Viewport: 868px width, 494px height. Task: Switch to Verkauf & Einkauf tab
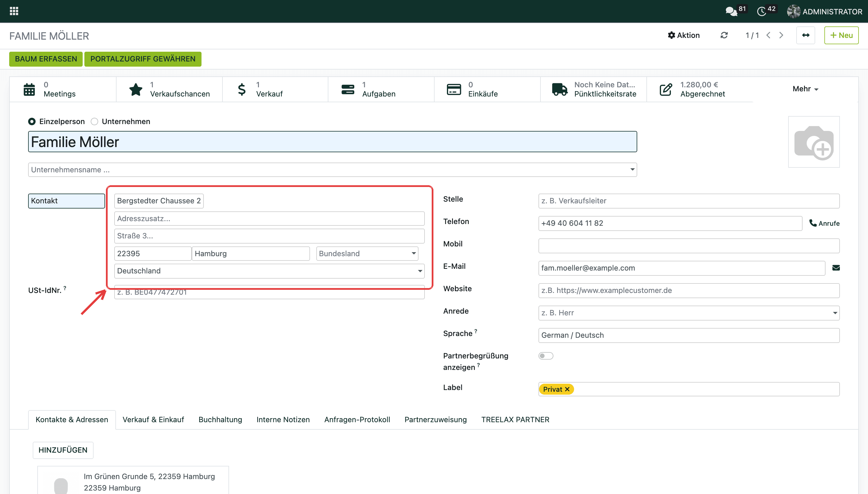click(x=153, y=419)
